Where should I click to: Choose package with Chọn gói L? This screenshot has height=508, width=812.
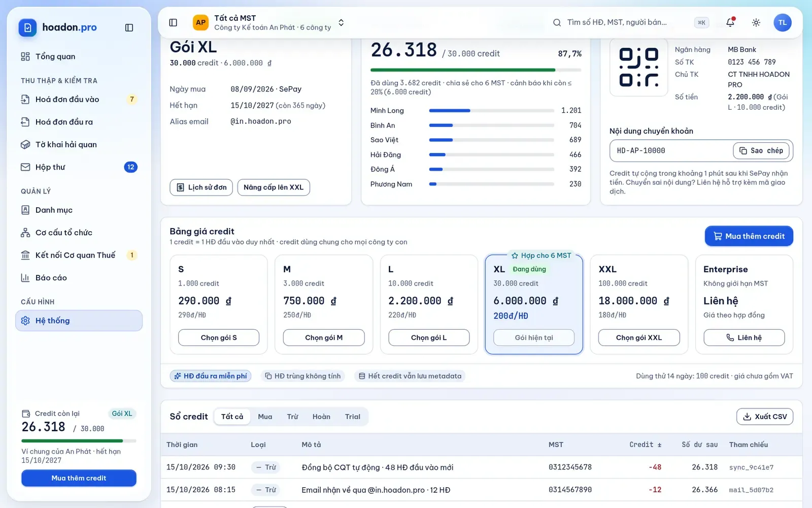pyautogui.click(x=429, y=338)
